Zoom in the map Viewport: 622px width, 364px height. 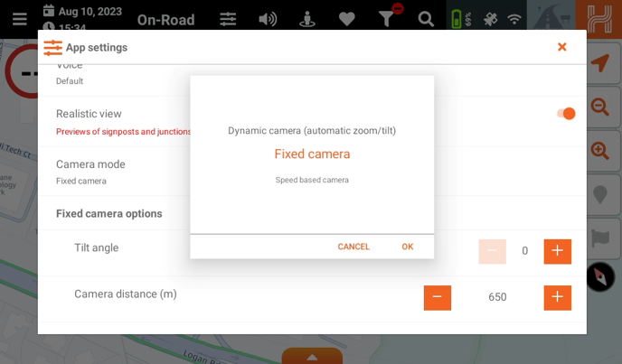[x=600, y=150]
